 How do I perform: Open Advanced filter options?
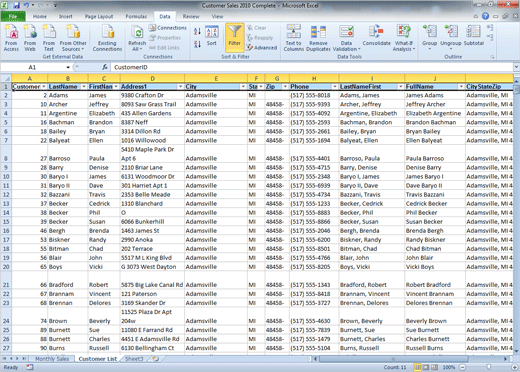(x=262, y=48)
